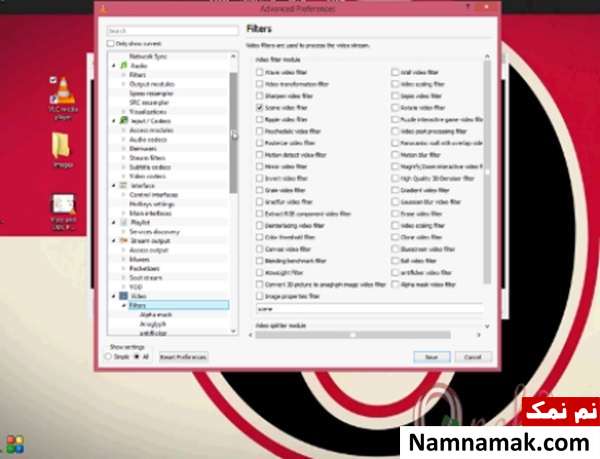Click the filters panel vertical scrollbar

coord(487,172)
